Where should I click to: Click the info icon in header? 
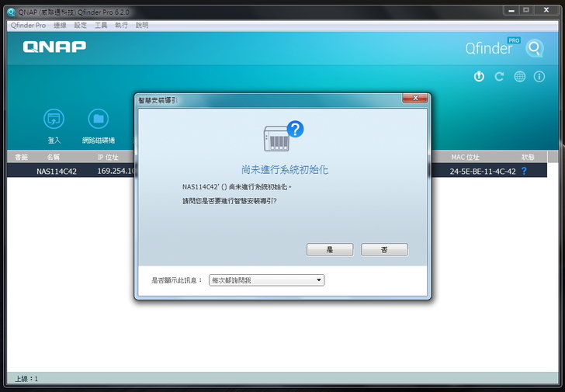tap(539, 76)
